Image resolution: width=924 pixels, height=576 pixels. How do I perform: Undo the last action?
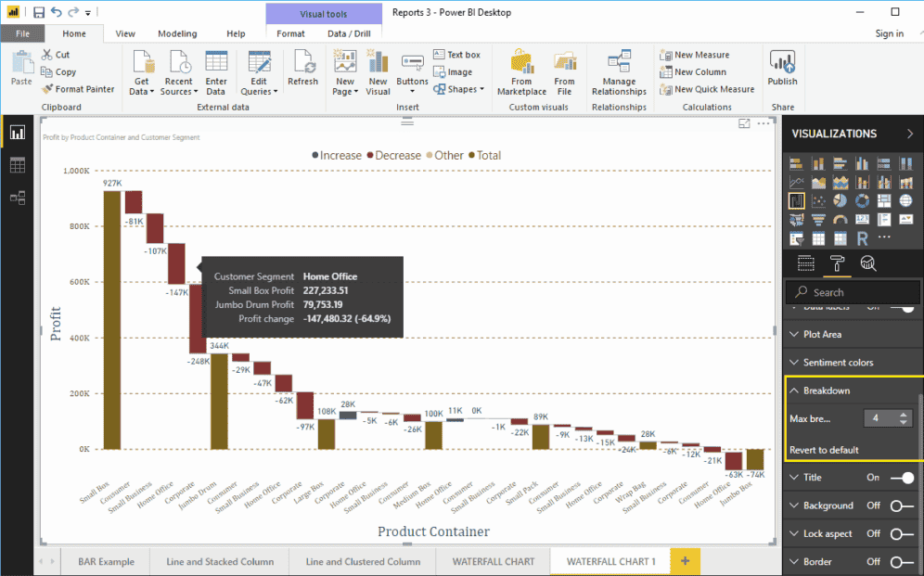pos(56,12)
